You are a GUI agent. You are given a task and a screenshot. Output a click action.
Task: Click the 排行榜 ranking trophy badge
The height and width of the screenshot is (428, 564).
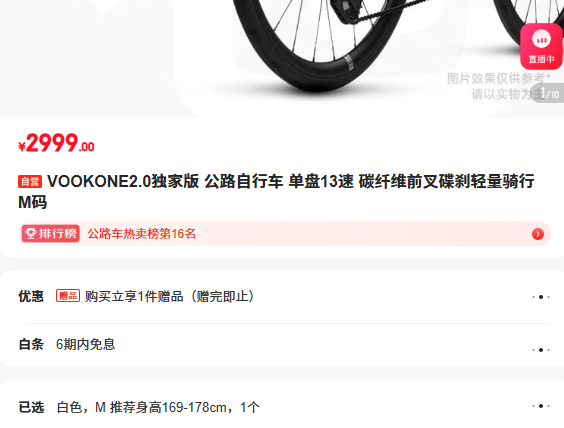point(50,233)
